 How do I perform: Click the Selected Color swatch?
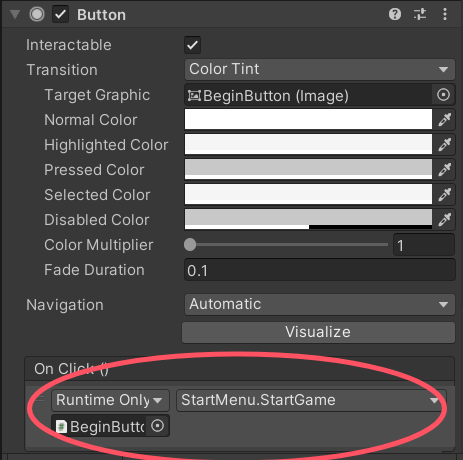(x=308, y=194)
